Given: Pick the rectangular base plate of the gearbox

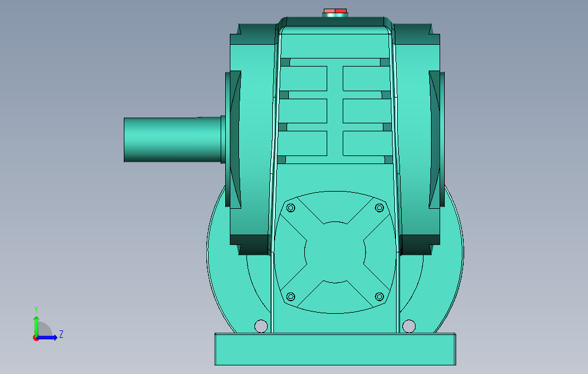Looking at the screenshot, I should point(335,349).
